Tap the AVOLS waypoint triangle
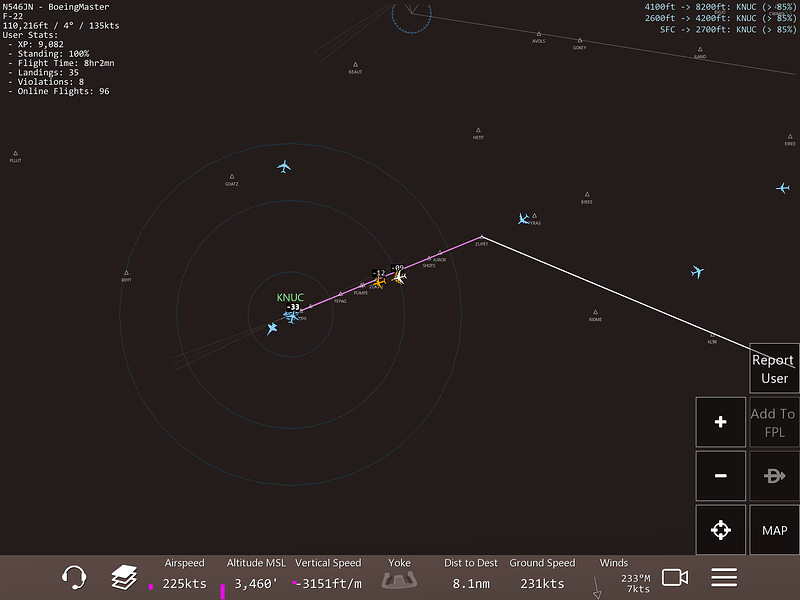The image size is (800, 600). pyautogui.click(x=539, y=34)
